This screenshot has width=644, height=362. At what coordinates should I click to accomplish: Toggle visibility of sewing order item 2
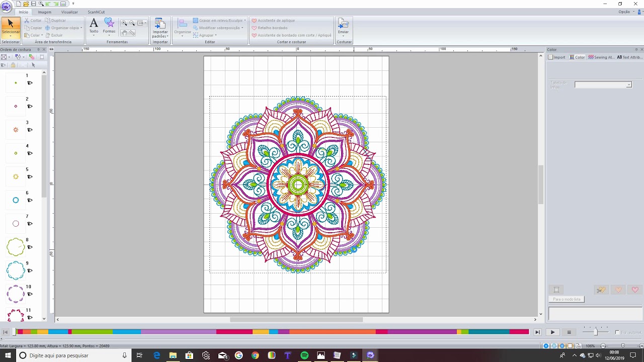(x=30, y=107)
